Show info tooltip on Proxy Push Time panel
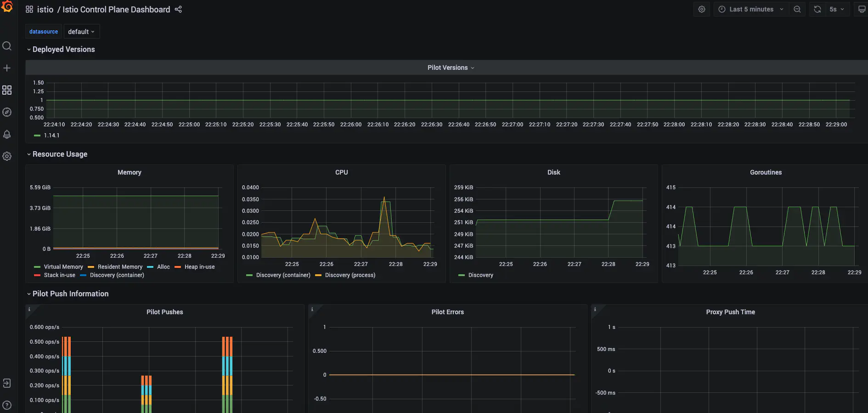The width and height of the screenshot is (868, 413). (x=595, y=309)
